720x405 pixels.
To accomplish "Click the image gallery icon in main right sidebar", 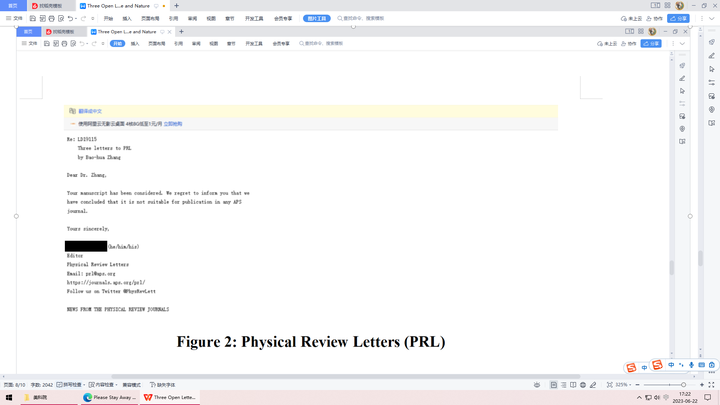I will pos(712,96).
